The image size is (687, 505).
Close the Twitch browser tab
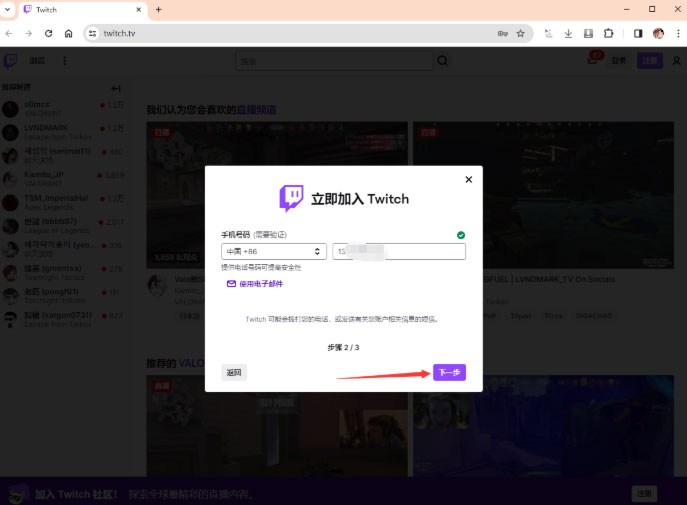point(139,10)
